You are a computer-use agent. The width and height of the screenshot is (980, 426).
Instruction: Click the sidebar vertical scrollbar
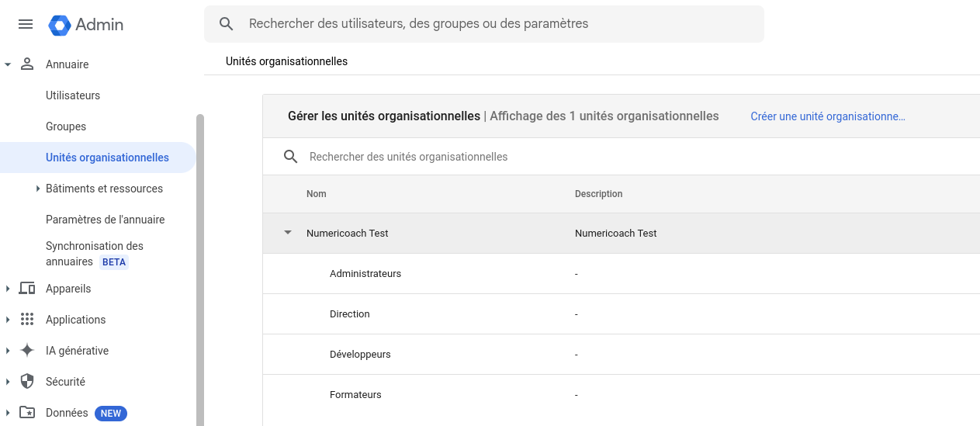[x=200, y=270]
